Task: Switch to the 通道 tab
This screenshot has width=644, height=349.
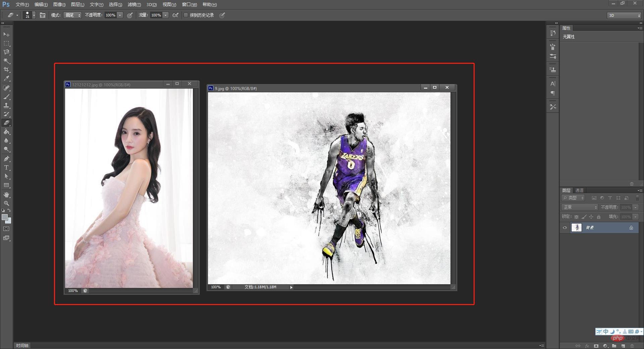Action: [579, 190]
